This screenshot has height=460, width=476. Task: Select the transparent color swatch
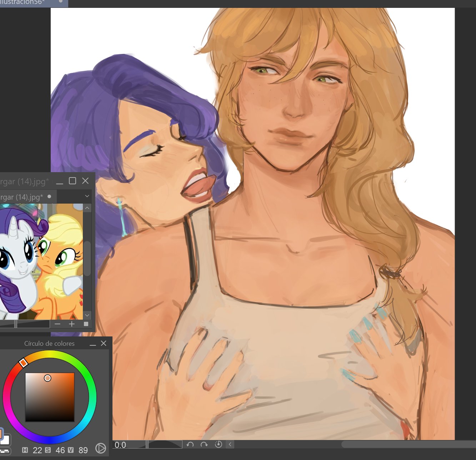(x=5, y=451)
